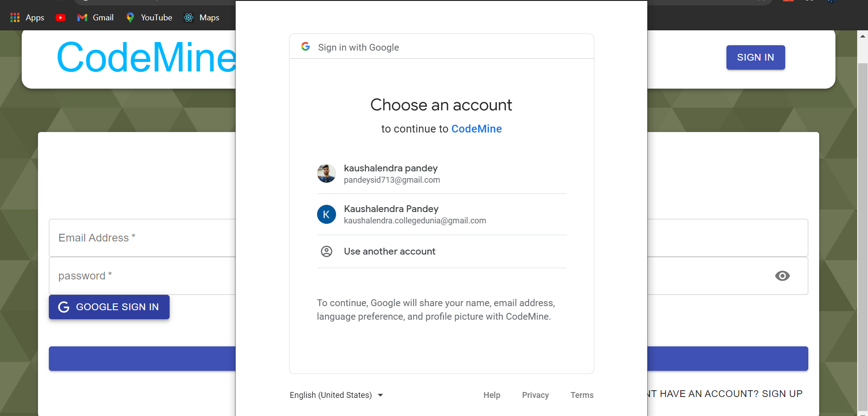This screenshot has height=416, width=868.
Task: Open Gmail from the bookmarks bar
Action: click(x=82, y=17)
